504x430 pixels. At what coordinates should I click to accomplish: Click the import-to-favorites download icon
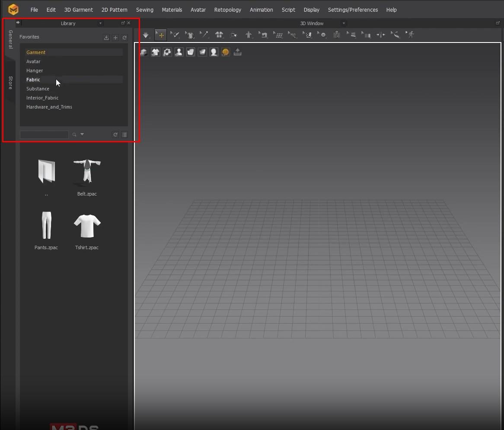point(106,38)
